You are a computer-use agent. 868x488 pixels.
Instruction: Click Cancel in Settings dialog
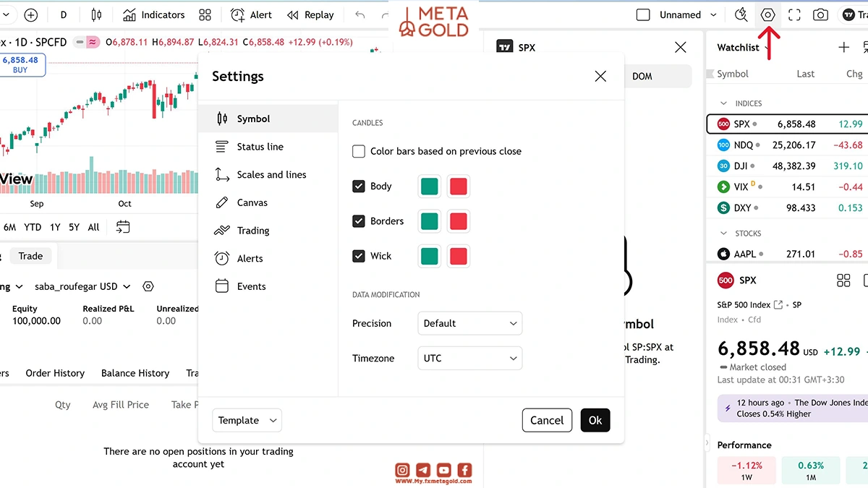pyautogui.click(x=547, y=420)
